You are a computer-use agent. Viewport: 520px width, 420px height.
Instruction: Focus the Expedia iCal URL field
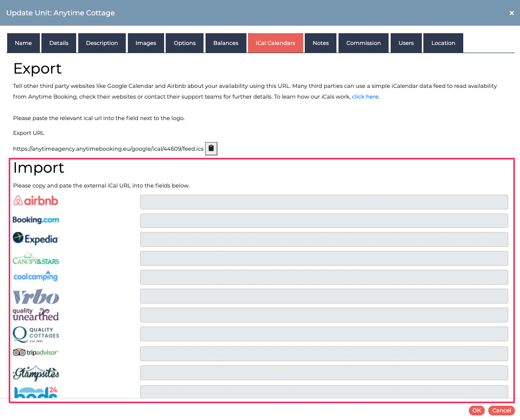[x=324, y=239]
